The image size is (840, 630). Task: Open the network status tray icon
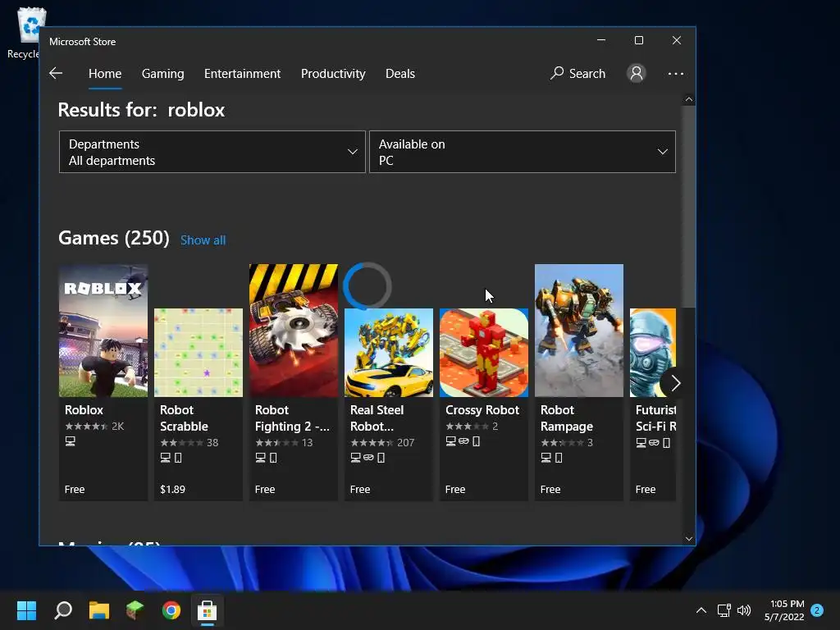tap(724, 610)
